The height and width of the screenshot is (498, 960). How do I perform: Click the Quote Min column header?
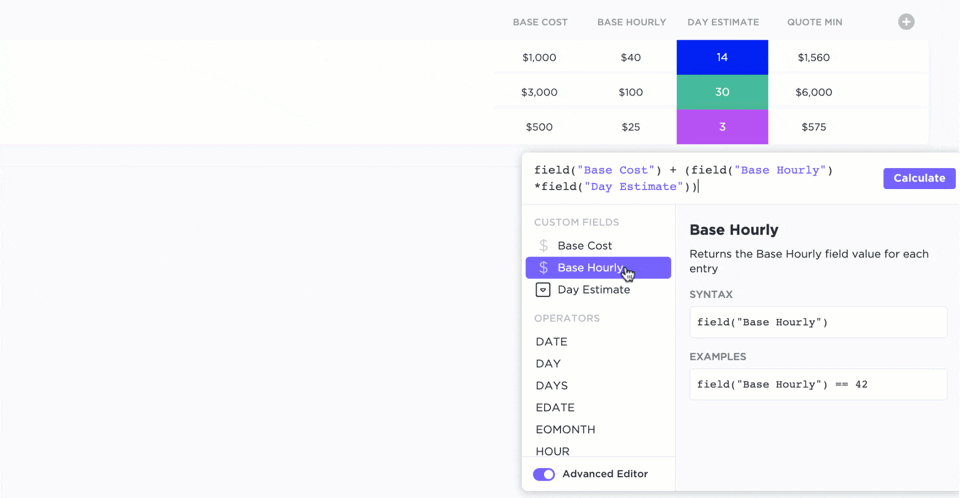814,22
